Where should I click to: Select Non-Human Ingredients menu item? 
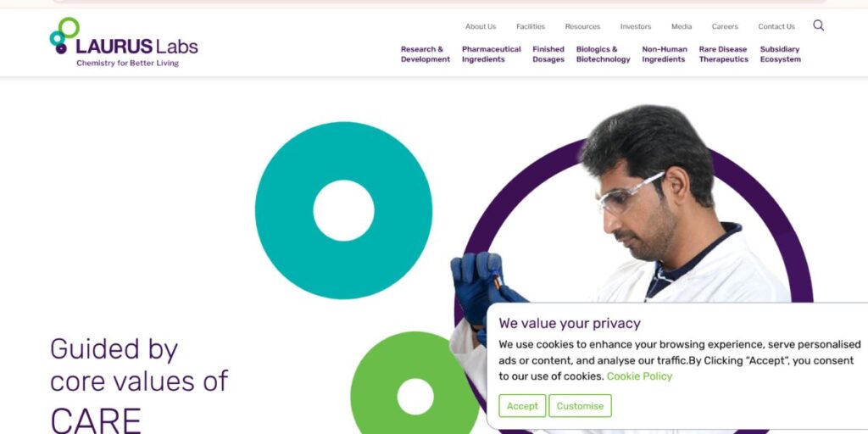tap(665, 54)
